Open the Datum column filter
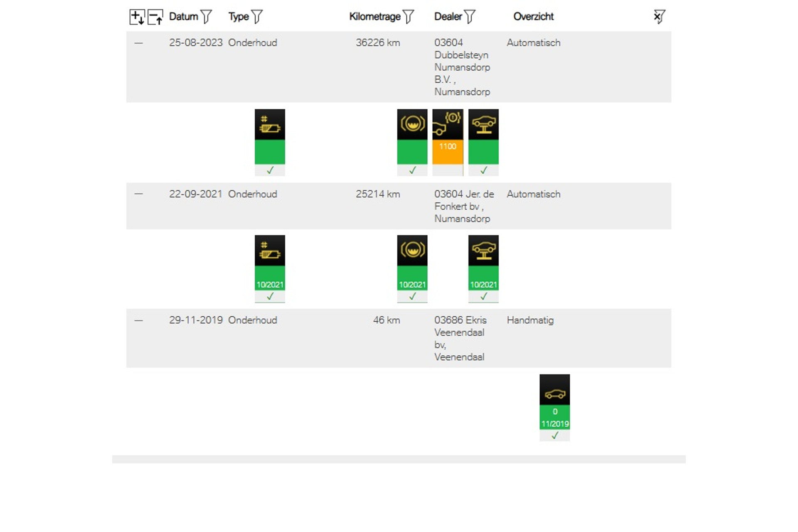Image resolution: width=798 pixels, height=532 pixels. click(206, 17)
